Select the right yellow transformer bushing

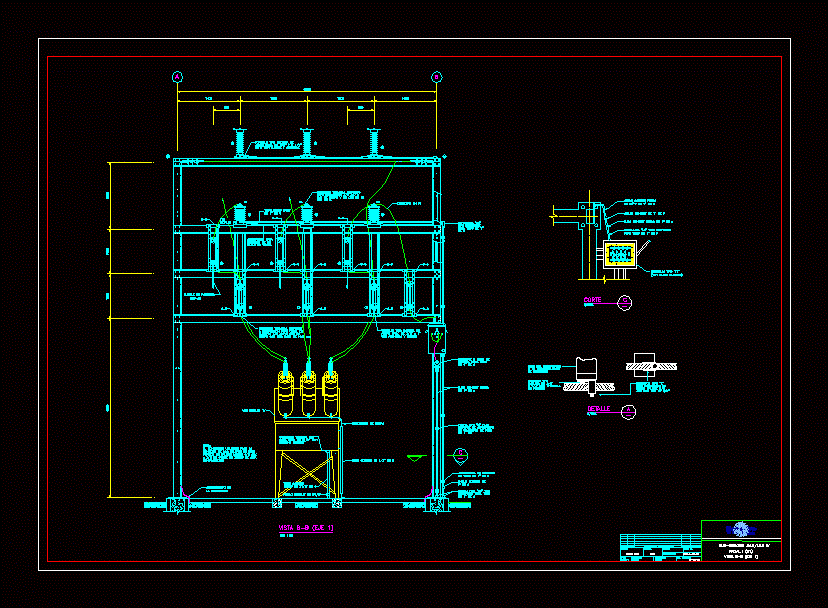(x=331, y=392)
